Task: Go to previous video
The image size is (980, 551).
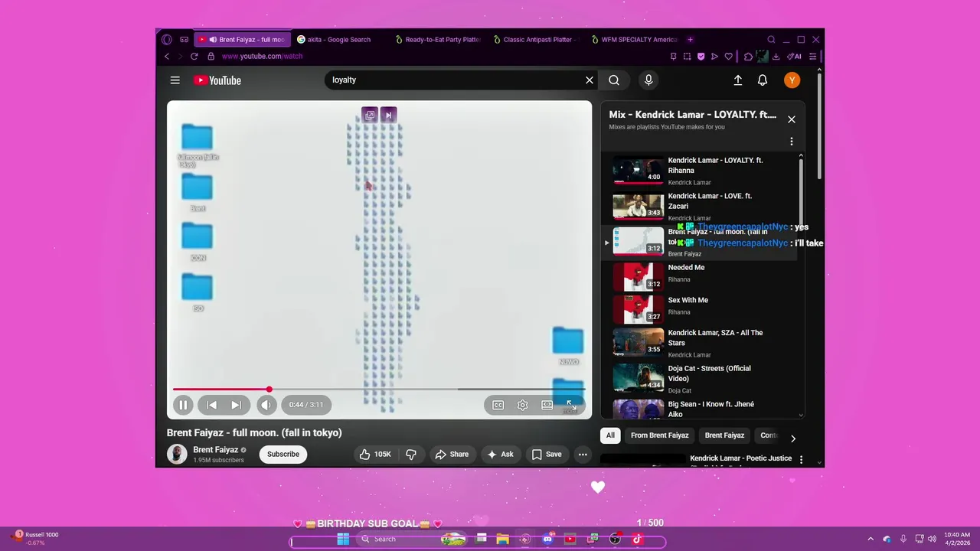Action: (212, 405)
